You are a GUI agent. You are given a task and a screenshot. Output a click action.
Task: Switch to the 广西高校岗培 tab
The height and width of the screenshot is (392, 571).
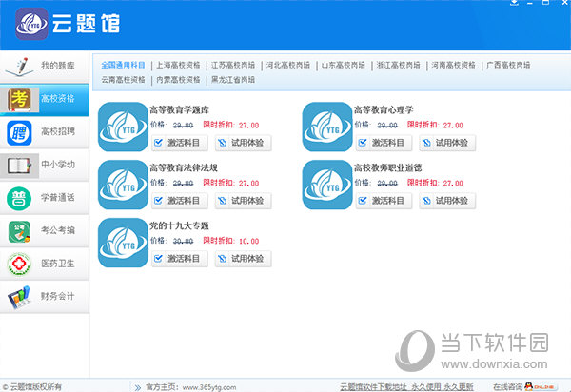click(x=508, y=65)
